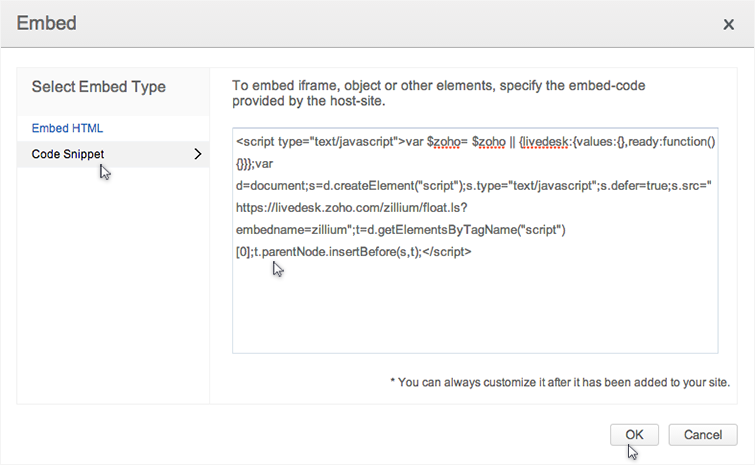Choose the Code Snippet embed type
The height and width of the screenshot is (465, 755).
point(68,154)
